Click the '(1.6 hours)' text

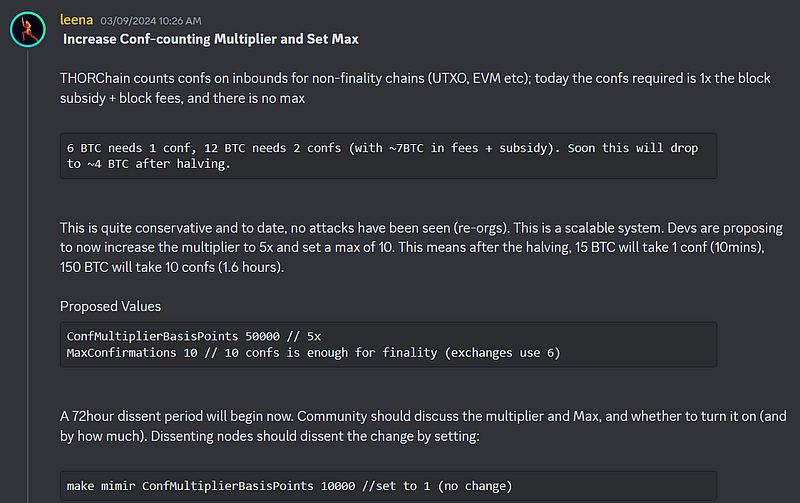tap(251, 267)
